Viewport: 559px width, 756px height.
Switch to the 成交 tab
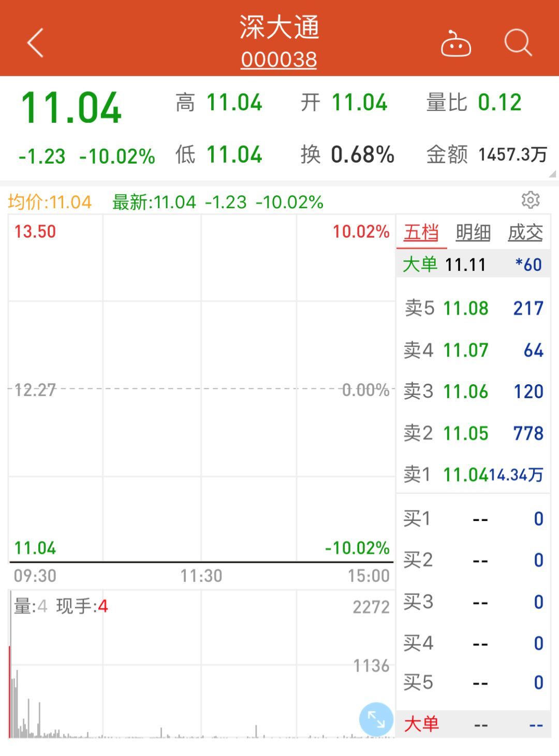[x=525, y=233]
